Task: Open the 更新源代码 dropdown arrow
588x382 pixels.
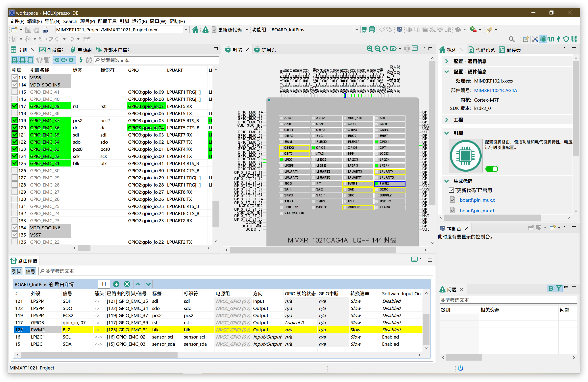Action: (x=247, y=30)
